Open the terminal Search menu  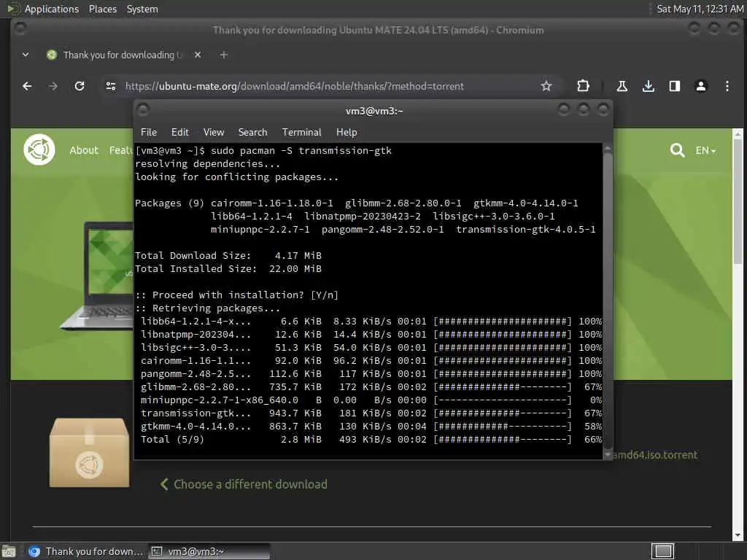click(252, 132)
